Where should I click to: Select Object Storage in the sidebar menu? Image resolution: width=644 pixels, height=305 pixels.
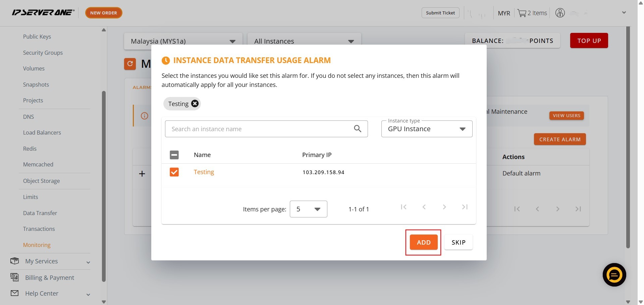pos(41,181)
